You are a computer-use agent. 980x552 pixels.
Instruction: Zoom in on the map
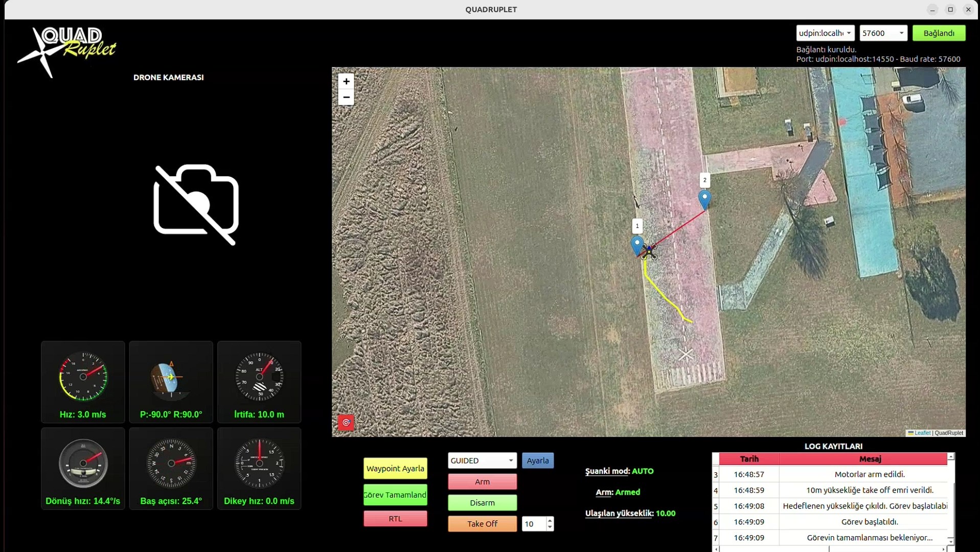346,81
